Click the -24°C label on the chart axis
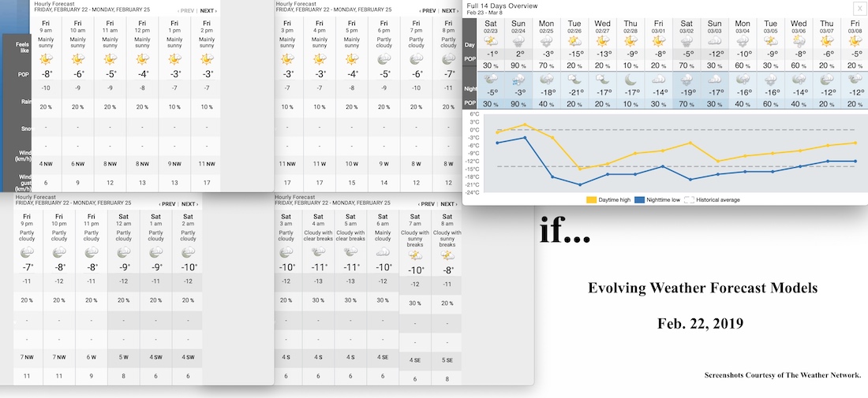This screenshot has height=398, width=868. point(473,192)
